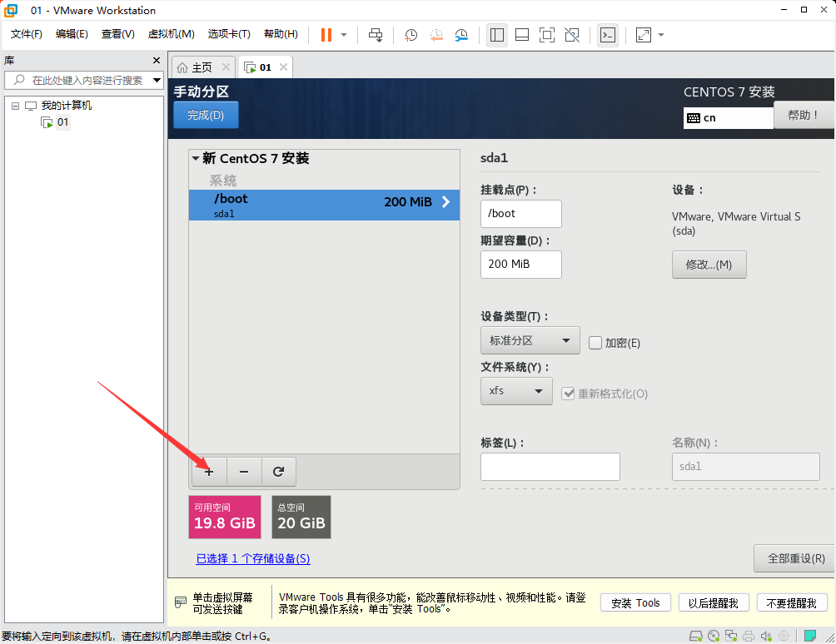Click the CD/DVD status bar icon

point(714,636)
